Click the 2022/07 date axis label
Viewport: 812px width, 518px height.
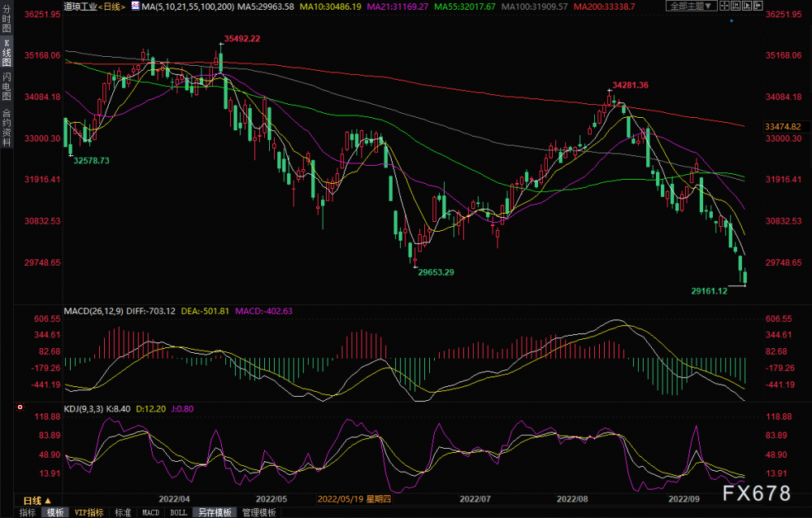pyautogui.click(x=475, y=499)
